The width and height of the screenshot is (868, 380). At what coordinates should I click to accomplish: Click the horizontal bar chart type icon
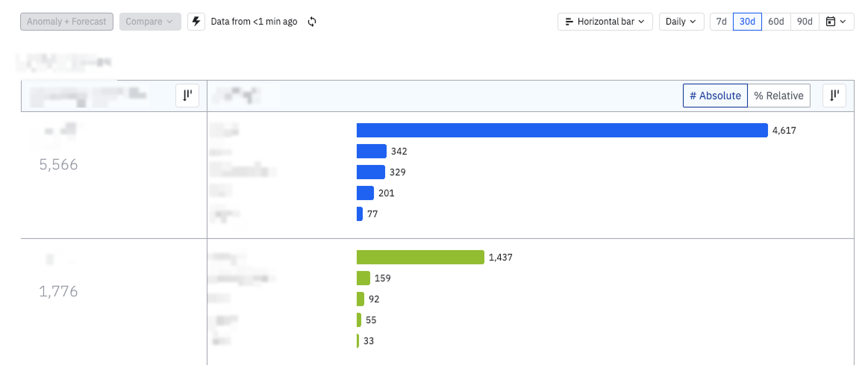pyautogui.click(x=569, y=22)
